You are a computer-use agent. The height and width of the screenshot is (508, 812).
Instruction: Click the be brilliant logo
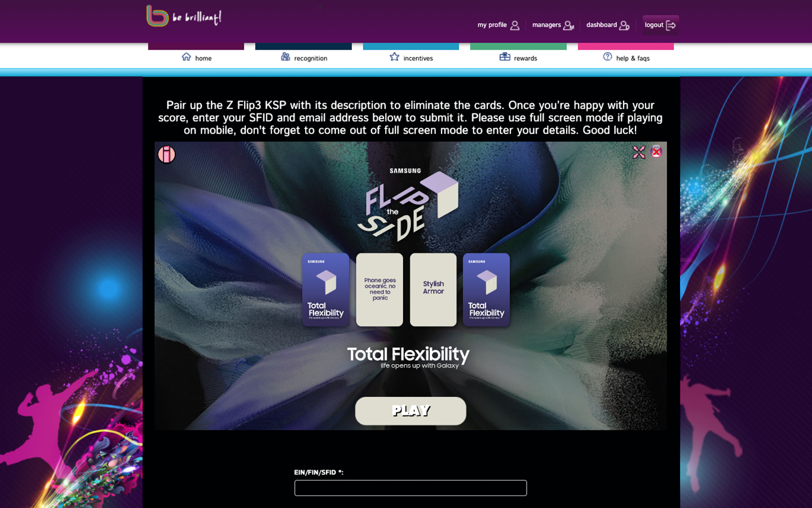pos(184,16)
